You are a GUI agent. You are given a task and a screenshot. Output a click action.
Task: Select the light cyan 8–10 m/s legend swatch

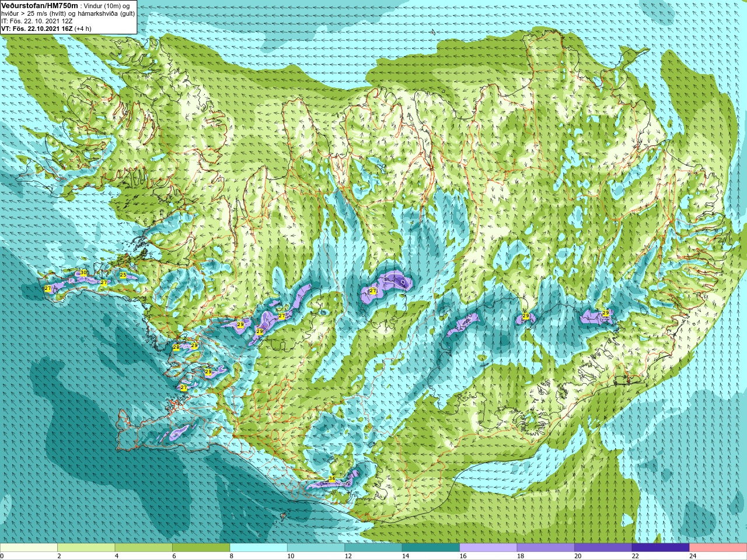(259, 548)
